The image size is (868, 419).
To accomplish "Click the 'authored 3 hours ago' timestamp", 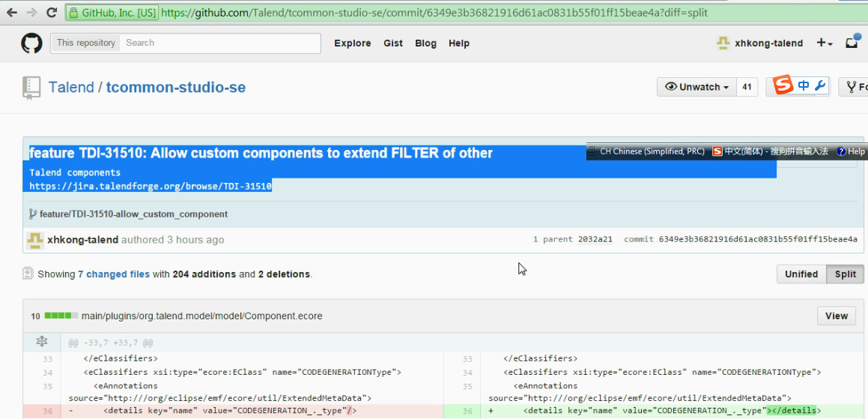I will (173, 240).
